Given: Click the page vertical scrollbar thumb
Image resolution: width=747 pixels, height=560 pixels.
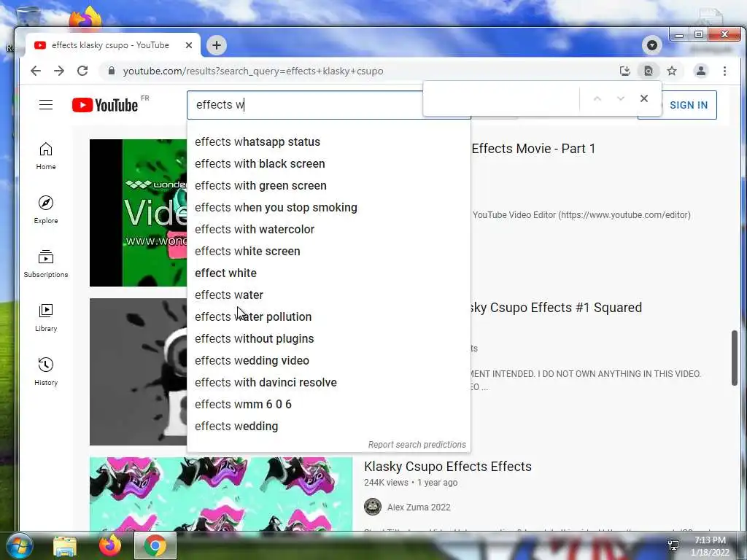Looking at the screenshot, I should coord(735,358).
